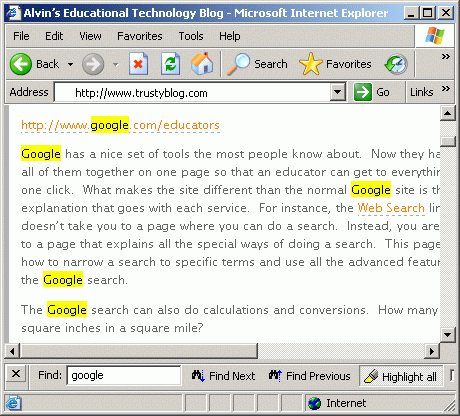Viewport: 460px width, 416px height.
Task: Open the History clock icon
Action: [x=396, y=64]
